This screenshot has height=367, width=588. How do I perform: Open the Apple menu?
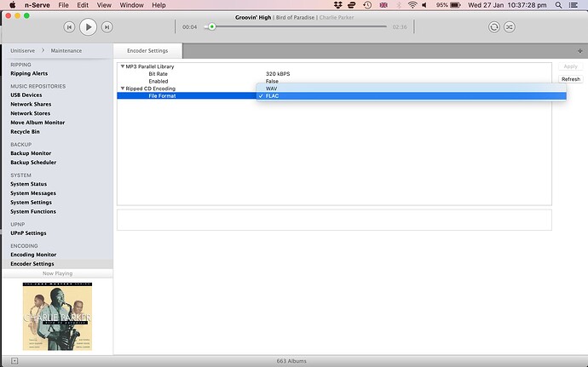coord(13,5)
